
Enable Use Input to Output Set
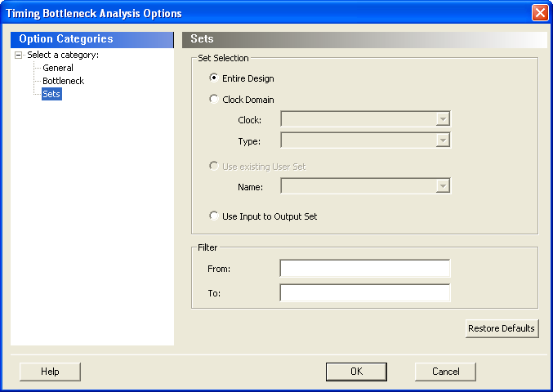click(214, 216)
